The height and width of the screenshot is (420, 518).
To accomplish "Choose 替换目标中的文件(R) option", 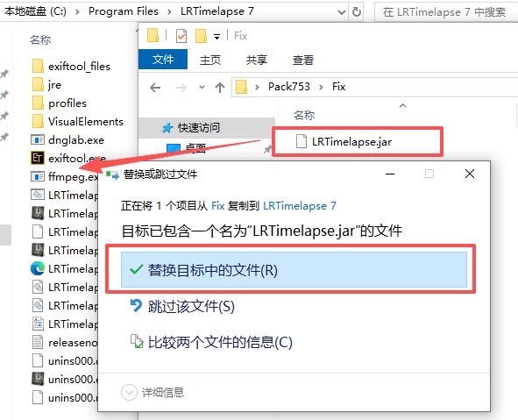I will click(294, 270).
